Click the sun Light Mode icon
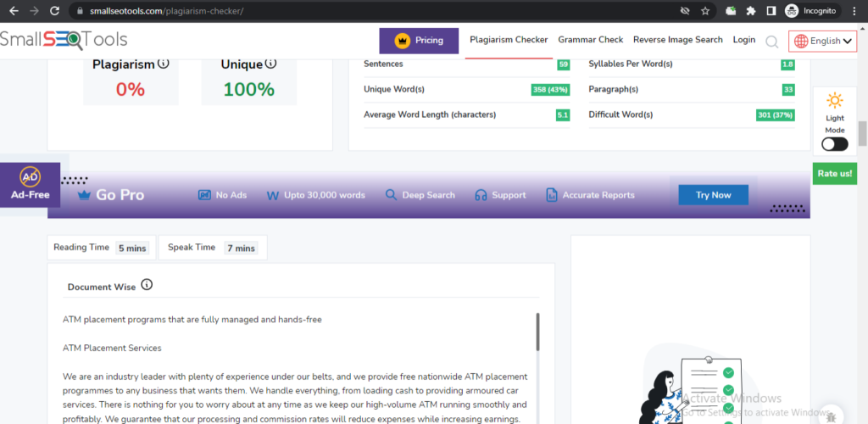This screenshot has height=424, width=868. (x=835, y=101)
